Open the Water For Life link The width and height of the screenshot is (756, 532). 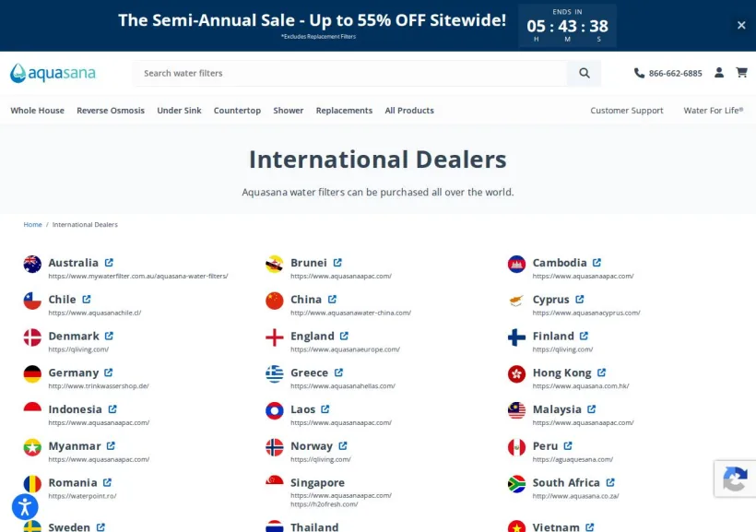pyautogui.click(x=714, y=111)
